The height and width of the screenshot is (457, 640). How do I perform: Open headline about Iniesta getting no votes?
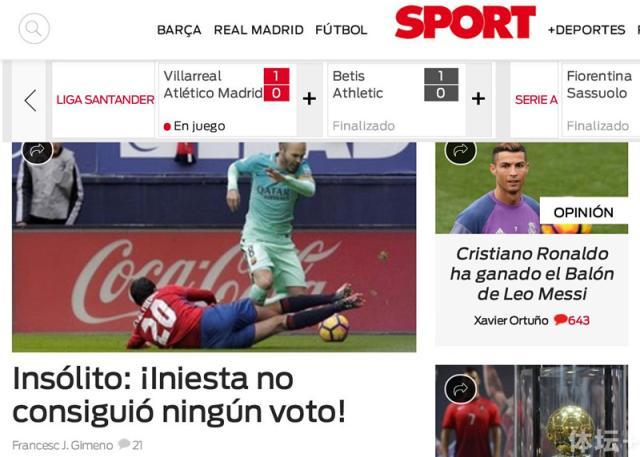pos(179,396)
